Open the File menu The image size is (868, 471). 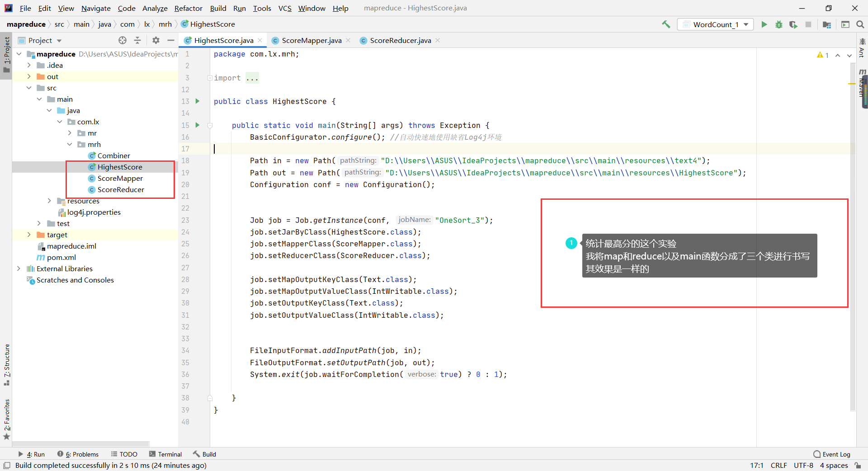click(x=25, y=8)
